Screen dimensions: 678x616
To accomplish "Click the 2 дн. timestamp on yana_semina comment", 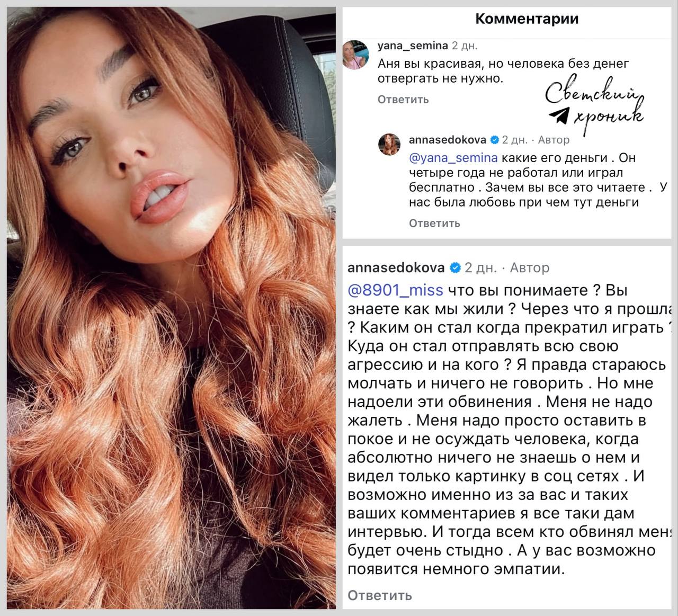I will point(465,46).
